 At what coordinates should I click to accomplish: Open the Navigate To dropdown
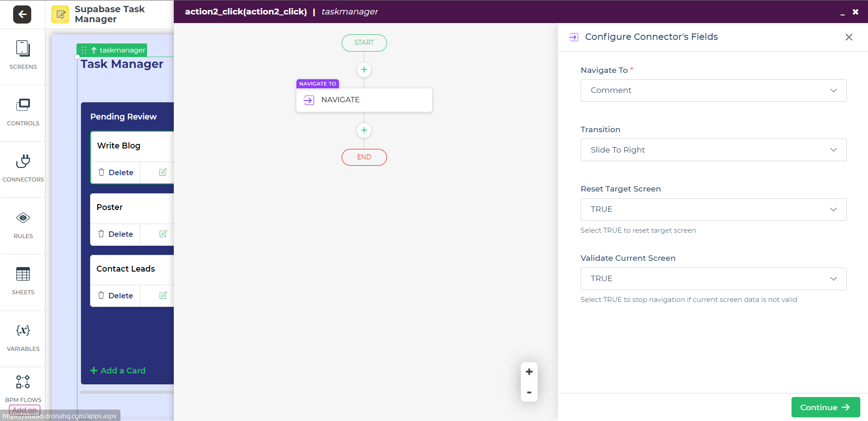[x=713, y=91]
